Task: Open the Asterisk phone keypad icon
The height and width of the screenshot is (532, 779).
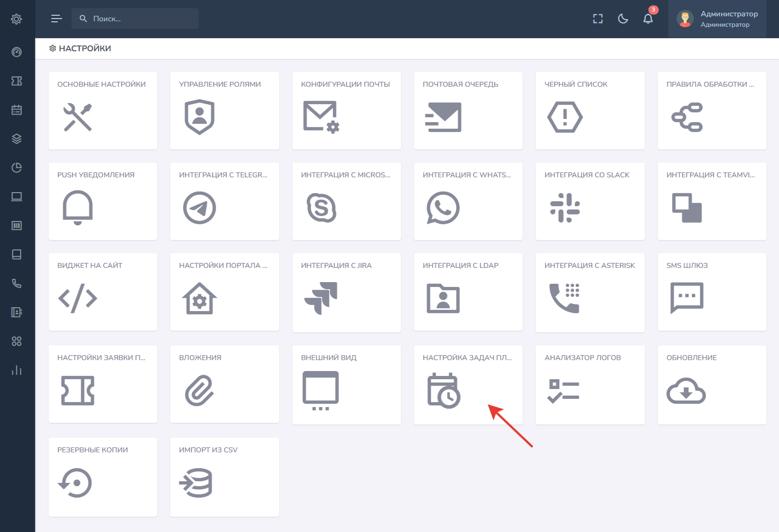Action: coord(565,298)
